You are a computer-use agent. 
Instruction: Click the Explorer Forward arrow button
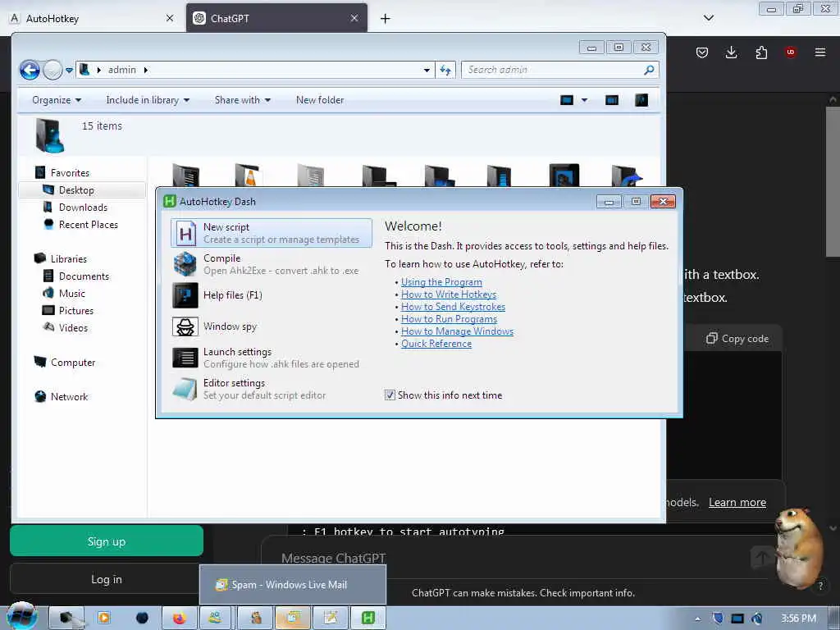click(x=52, y=70)
